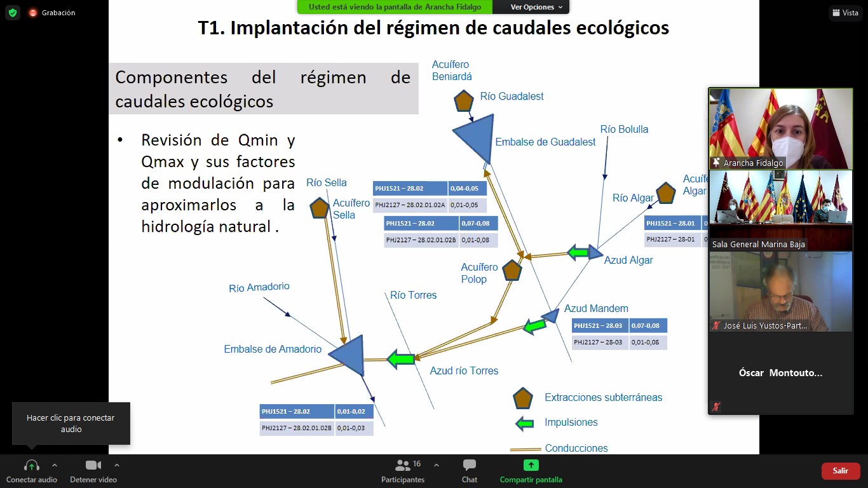Click Acuífero Beniardá pentagon symbol
Screen dimensions: 868x488
pos(464,101)
